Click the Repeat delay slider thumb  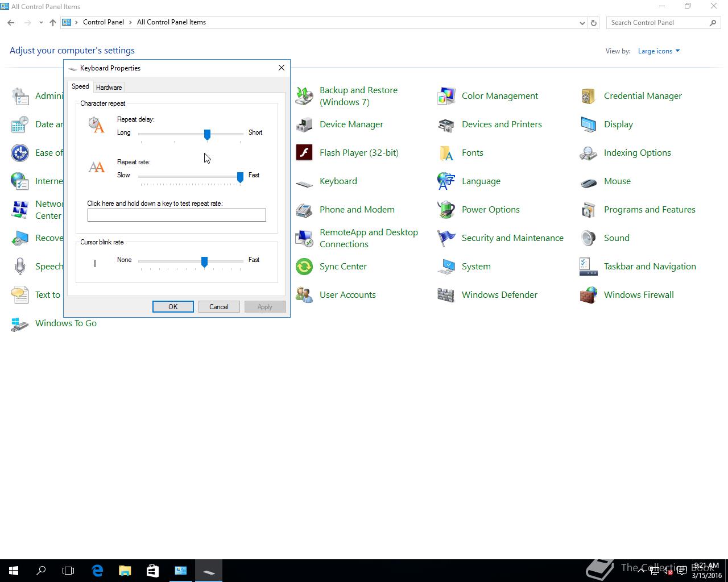[x=207, y=135]
